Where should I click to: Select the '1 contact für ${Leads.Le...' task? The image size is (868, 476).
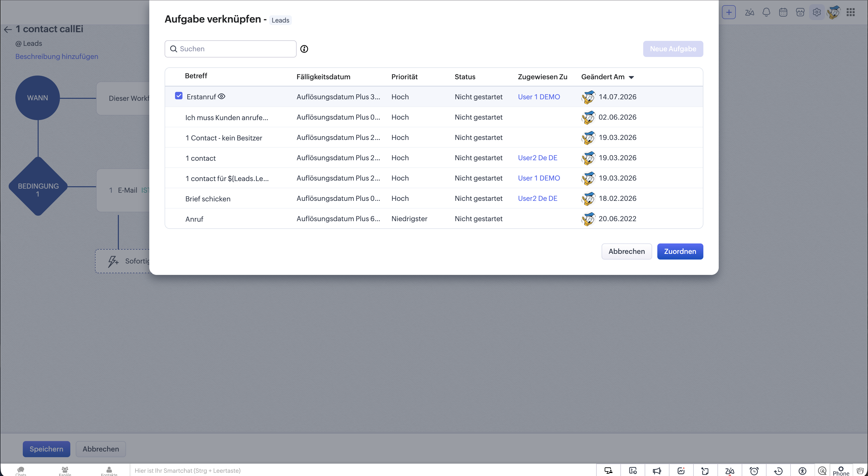pyautogui.click(x=434, y=178)
